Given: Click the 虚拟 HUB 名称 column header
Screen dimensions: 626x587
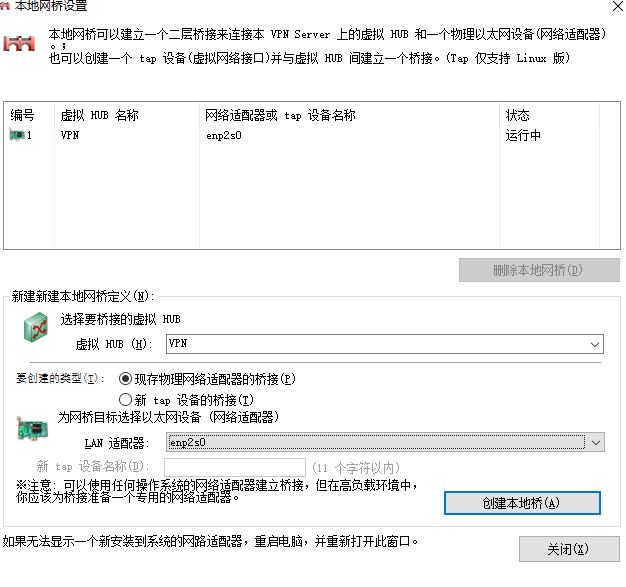Looking at the screenshot, I should pyautogui.click(x=127, y=115).
